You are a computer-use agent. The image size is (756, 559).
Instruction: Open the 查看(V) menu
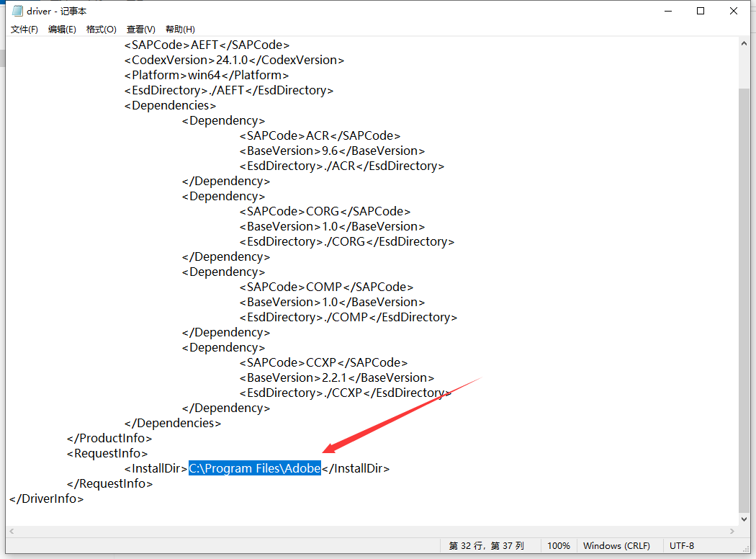140,30
